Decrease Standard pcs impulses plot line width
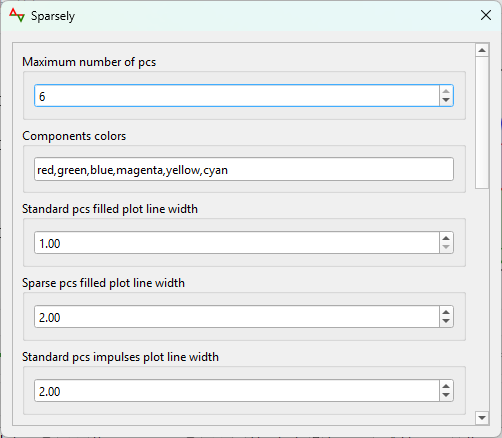This screenshot has width=502, height=438. click(446, 395)
